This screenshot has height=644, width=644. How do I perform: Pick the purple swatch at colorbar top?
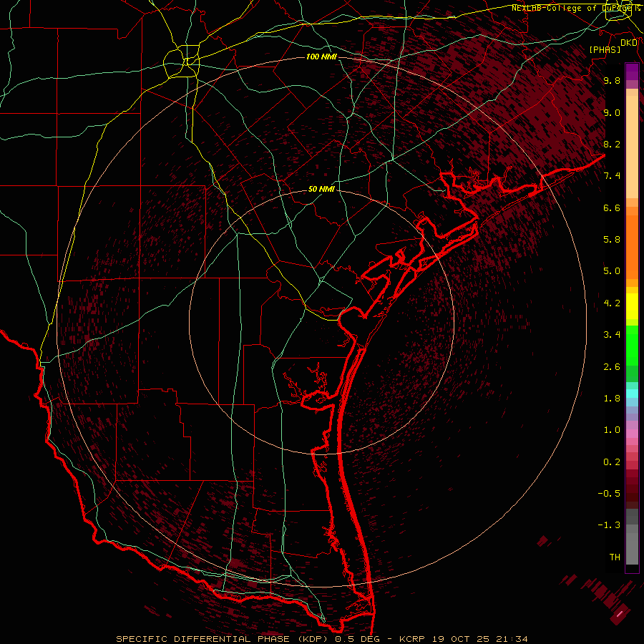[632, 72]
